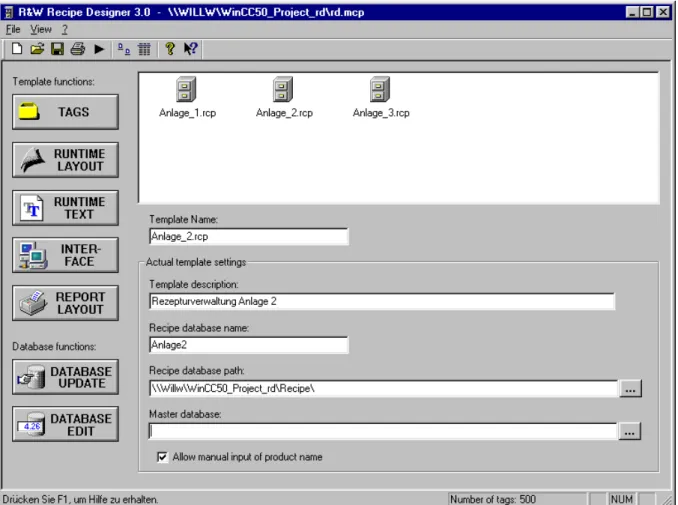Viewport: 678px width, 505px height.
Task: Click the Template Name input field
Action: [x=249, y=237]
